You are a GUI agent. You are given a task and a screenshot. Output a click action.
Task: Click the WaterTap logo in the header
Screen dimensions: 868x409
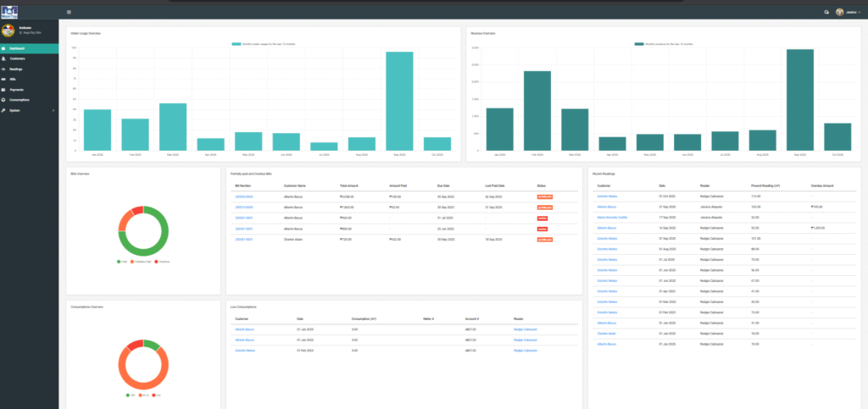click(9, 9)
